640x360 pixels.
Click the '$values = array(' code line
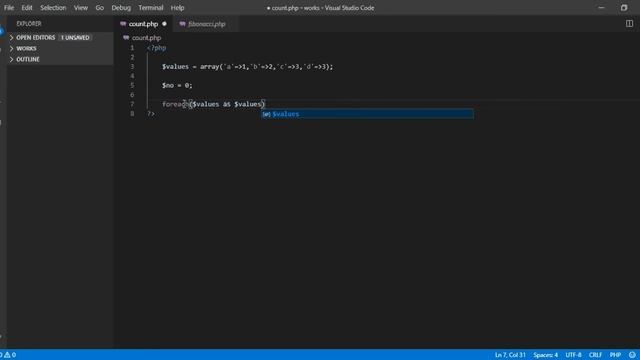pyautogui.click(x=247, y=67)
